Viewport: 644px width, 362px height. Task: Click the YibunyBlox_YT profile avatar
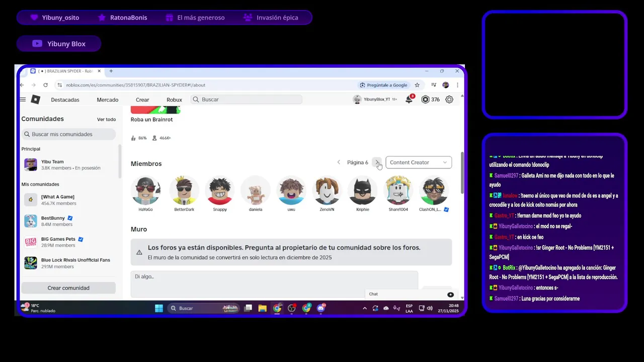pos(357,100)
